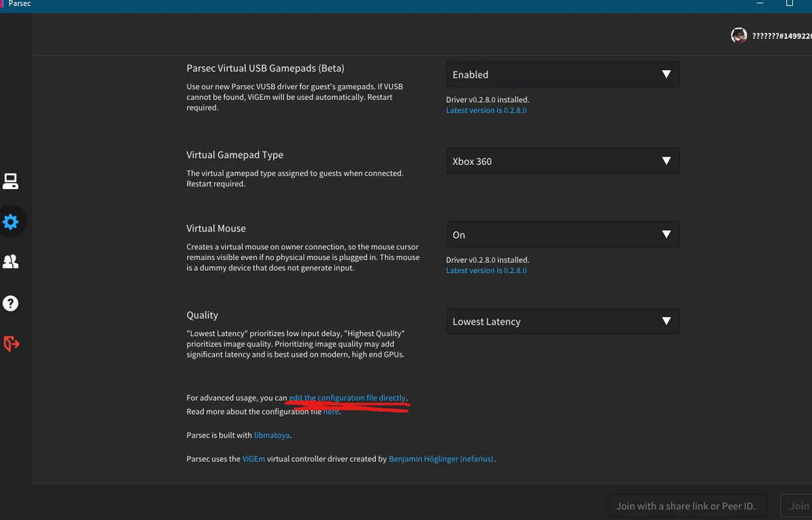Click the user avatar picture
This screenshot has width=812, height=520.
pos(738,36)
